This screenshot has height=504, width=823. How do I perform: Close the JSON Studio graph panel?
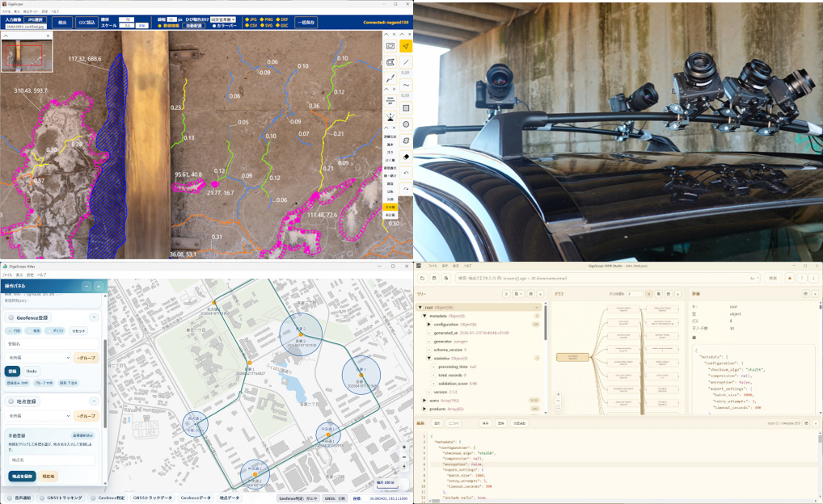point(678,294)
